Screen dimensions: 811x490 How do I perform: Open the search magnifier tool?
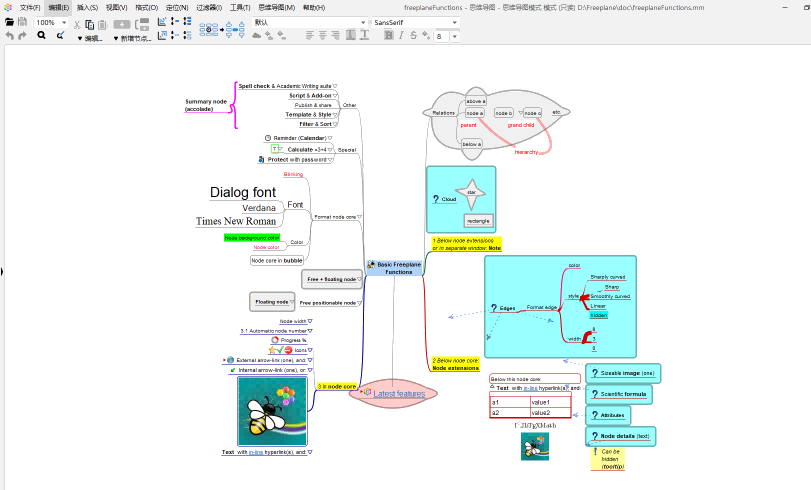[x=41, y=35]
